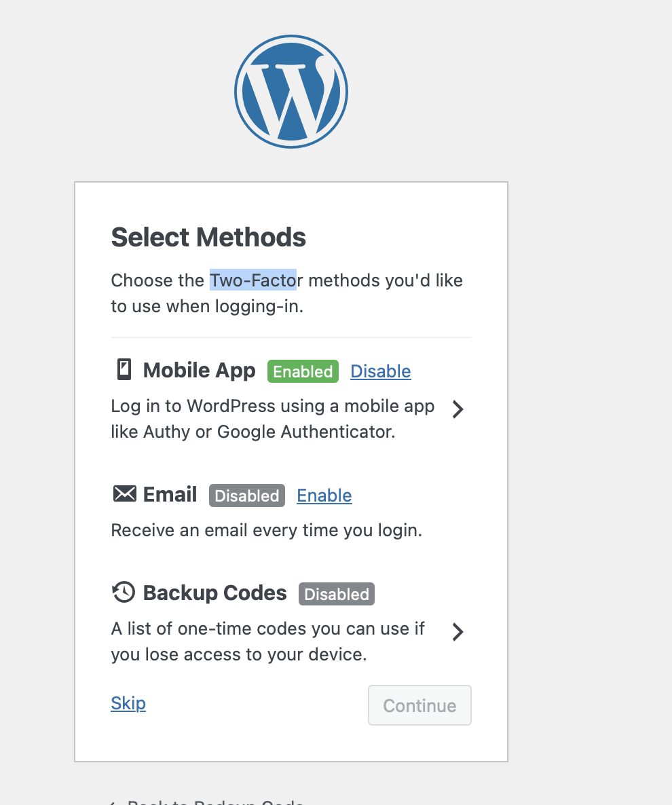This screenshot has height=805, width=672.
Task: Open the Authy or Google Authenticator description
Action: (x=273, y=419)
